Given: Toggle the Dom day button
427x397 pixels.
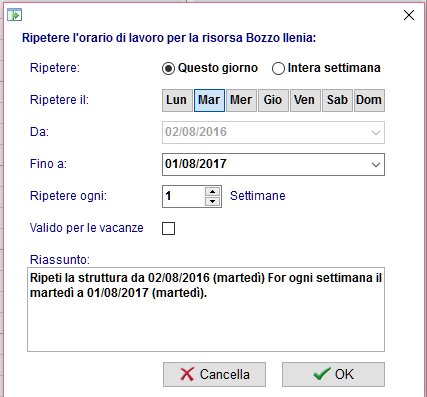Looking at the screenshot, I should (x=369, y=100).
